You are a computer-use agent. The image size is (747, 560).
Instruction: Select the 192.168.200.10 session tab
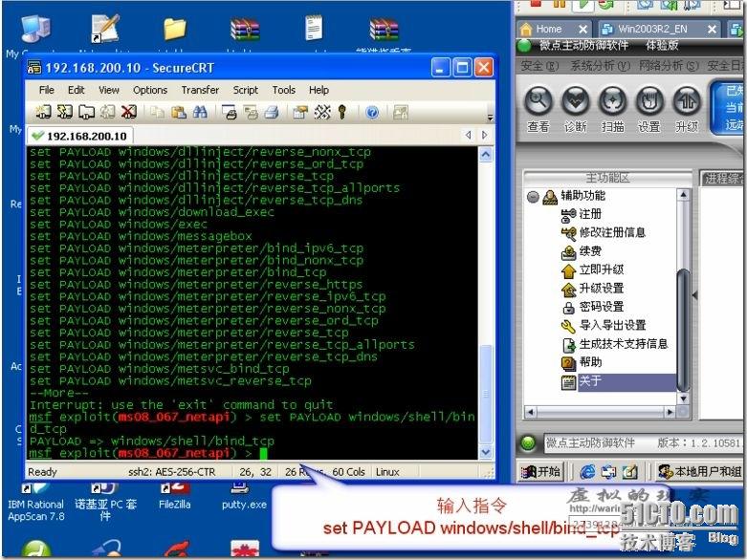pyautogui.click(x=79, y=136)
